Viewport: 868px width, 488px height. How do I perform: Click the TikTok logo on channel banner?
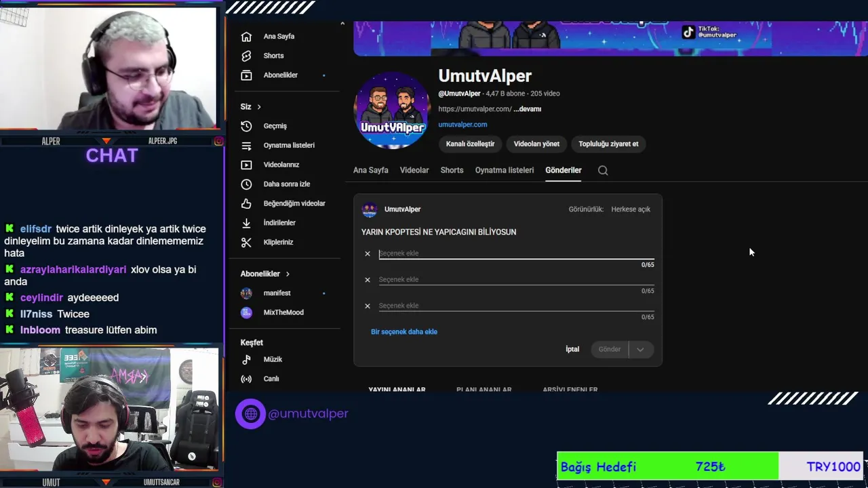coord(688,31)
